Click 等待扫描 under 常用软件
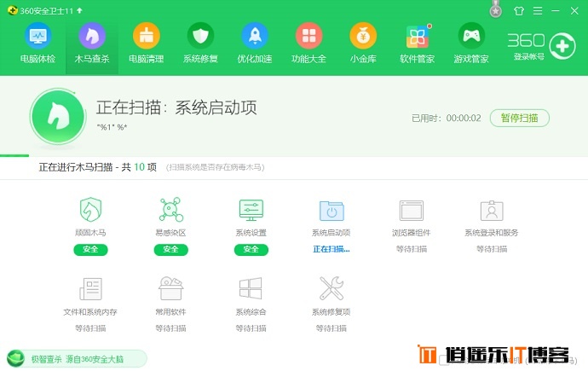 170,328
